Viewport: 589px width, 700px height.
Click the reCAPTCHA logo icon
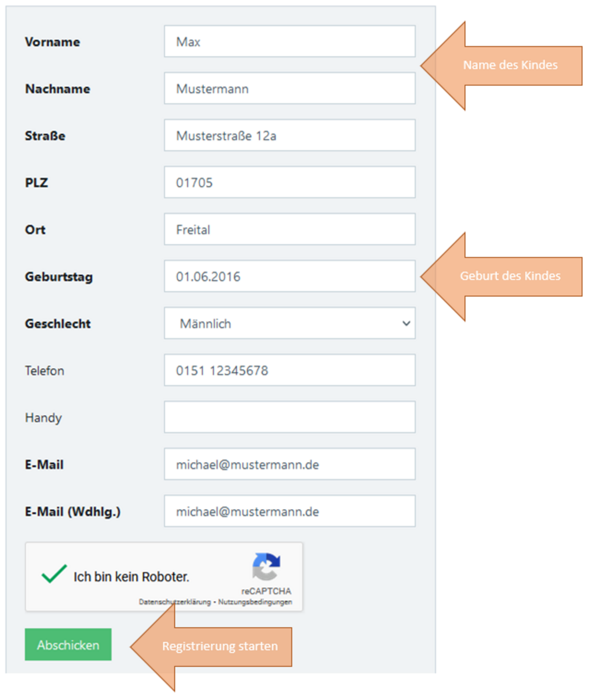click(x=266, y=567)
